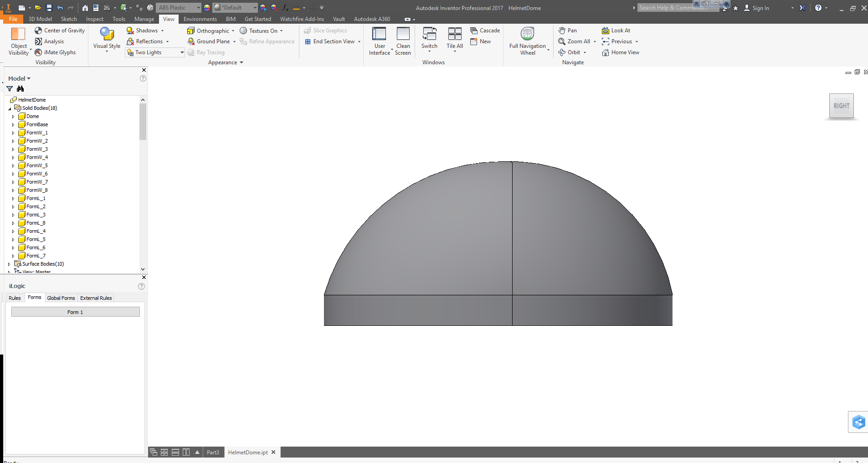This screenshot has width=868, height=463.
Task: Switch to the iLogic Rules tab
Action: [15, 298]
